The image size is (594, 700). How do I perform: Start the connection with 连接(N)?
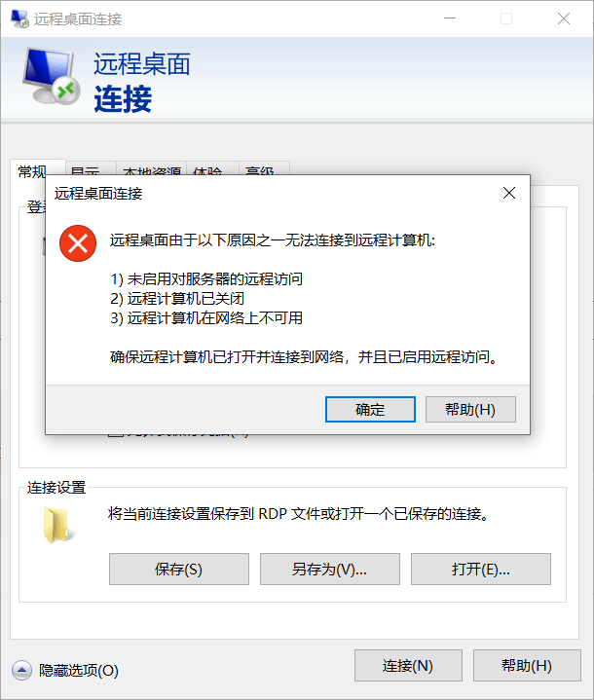coord(408,666)
